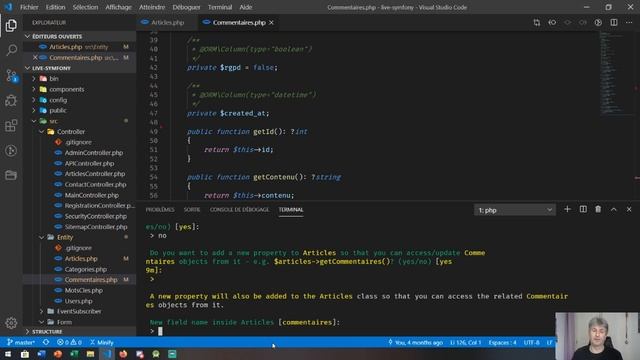Open AdminController.php in the explorer
This screenshot has width=640, height=360.
[x=93, y=153]
